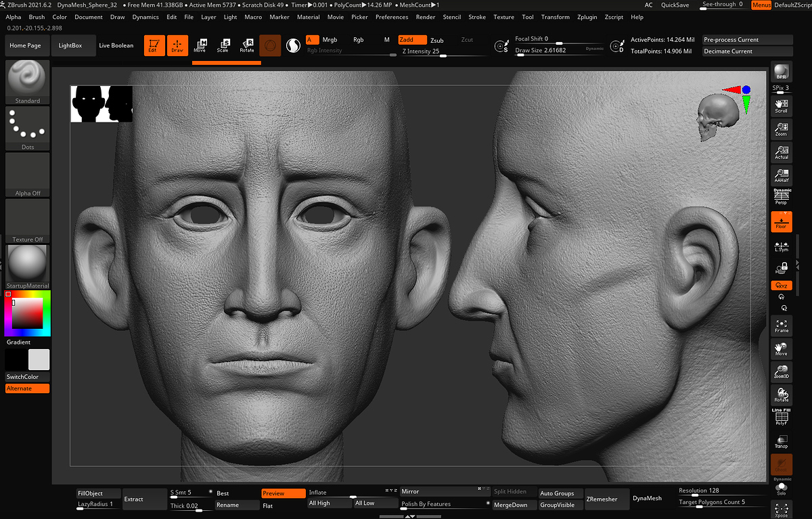Open the StartupMaterial selector
The image size is (812, 519).
[28, 267]
